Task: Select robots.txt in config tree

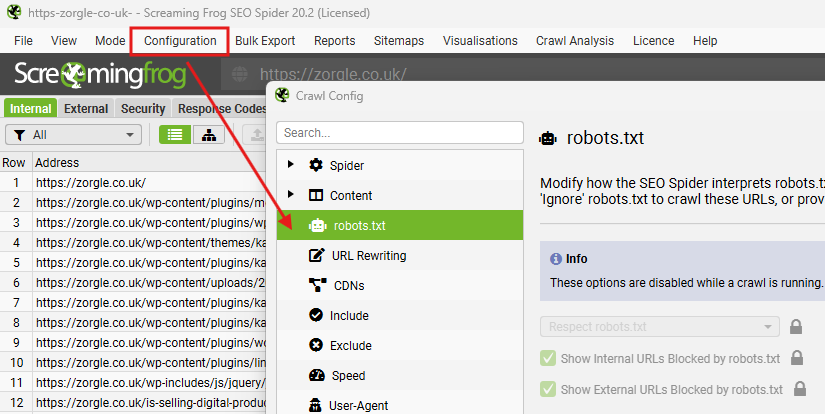Action: (x=400, y=225)
